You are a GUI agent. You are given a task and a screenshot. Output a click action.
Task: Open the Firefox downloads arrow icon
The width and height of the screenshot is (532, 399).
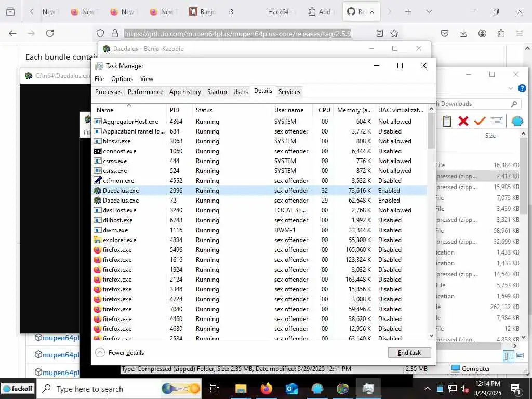point(463,33)
